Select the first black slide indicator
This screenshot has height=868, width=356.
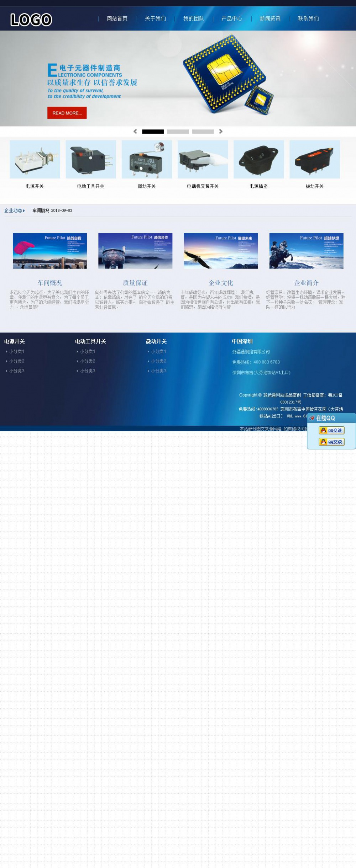click(x=153, y=132)
